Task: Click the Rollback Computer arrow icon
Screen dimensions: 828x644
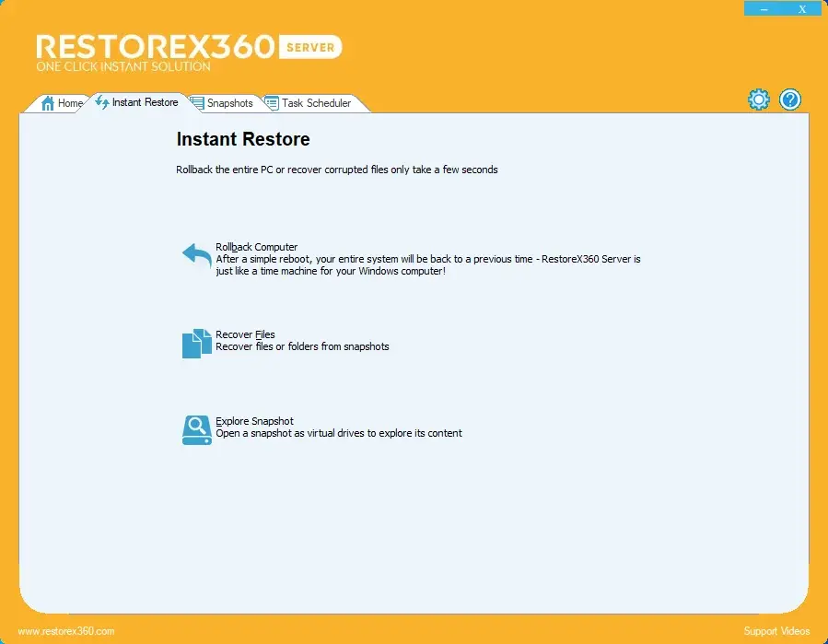Action: (196, 255)
